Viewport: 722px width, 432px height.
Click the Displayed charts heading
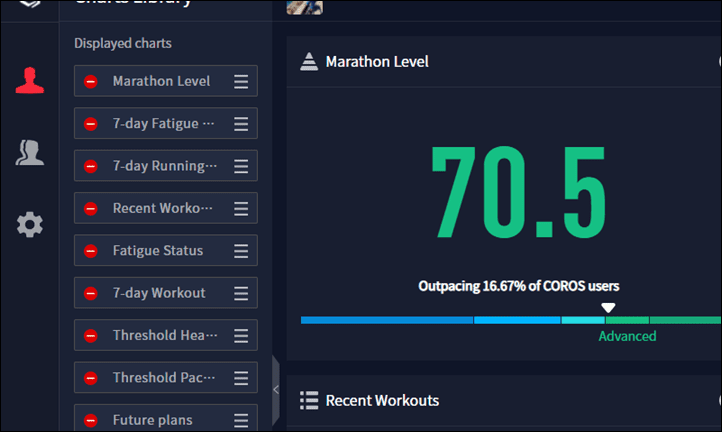point(123,43)
